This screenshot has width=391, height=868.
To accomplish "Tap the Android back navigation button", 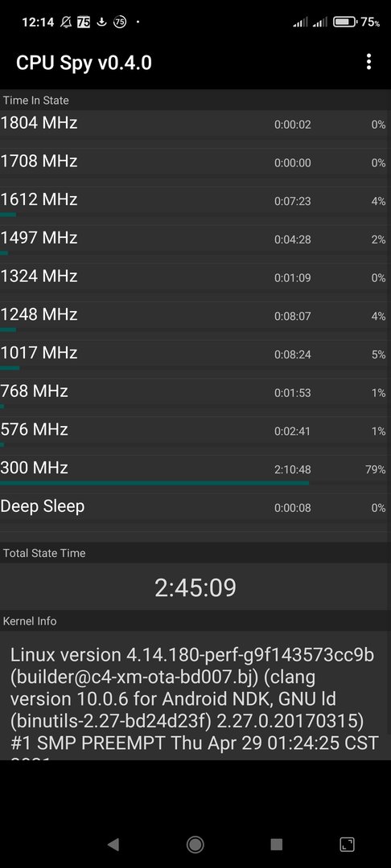I will [113, 844].
